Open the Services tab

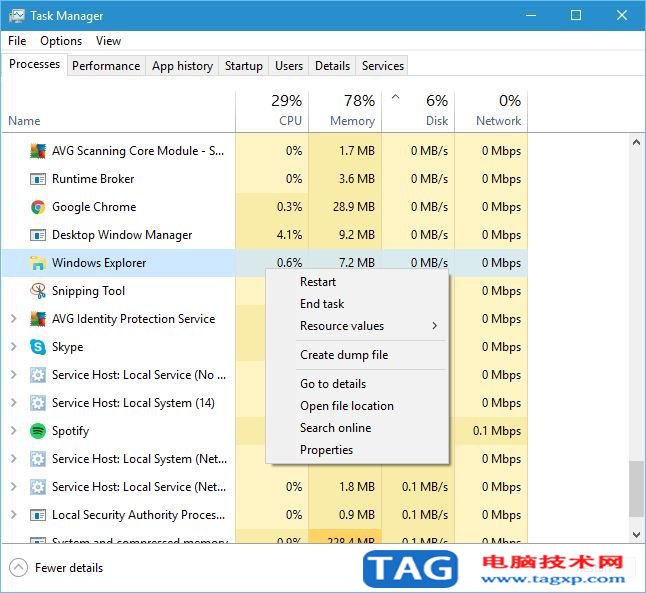click(383, 66)
